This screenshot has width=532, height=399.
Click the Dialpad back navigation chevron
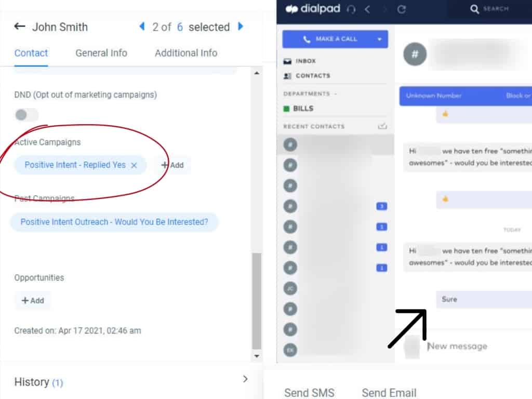367,9
